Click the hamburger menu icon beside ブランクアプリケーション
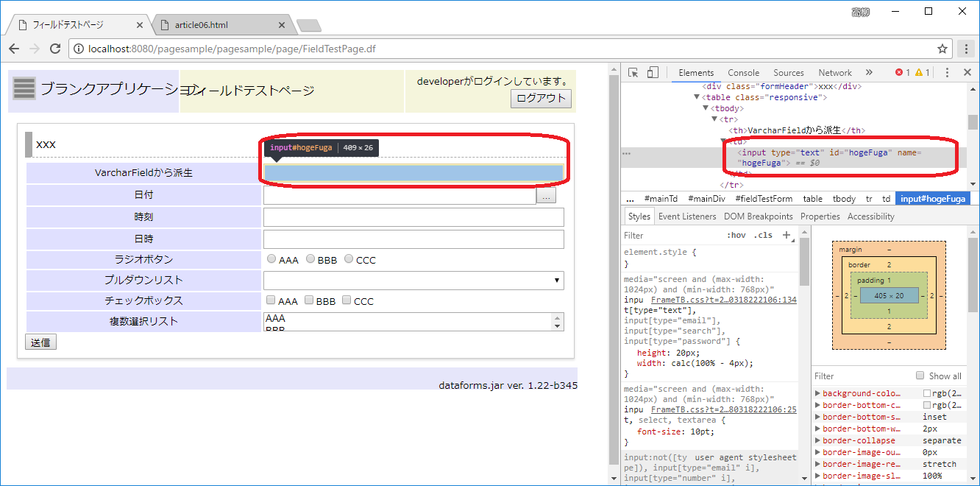Viewport: 980px width, 486px height. pyautogui.click(x=24, y=88)
